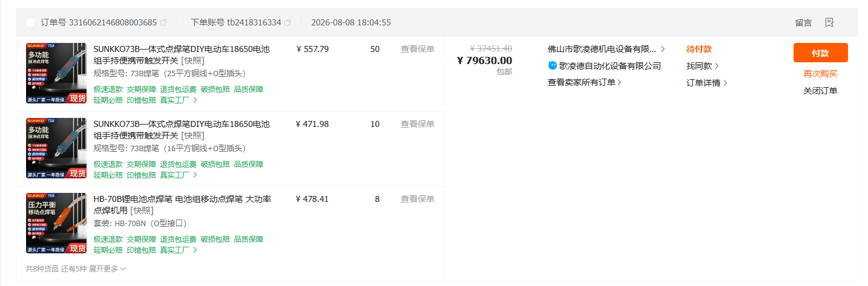Image resolution: width=868 pixels, height=286 pixels.
Task: Copy the buyer account tb2418316334 via its icon
Action: click(x=288, y=22)
